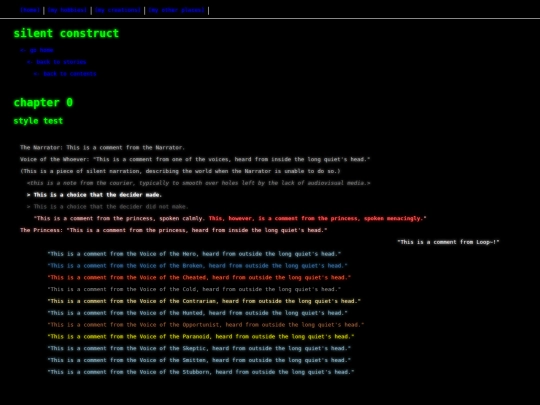Screen dimensions: 540x405
Task: Click the Voice of the Contrarian comment
Action: tap(204, 301)
